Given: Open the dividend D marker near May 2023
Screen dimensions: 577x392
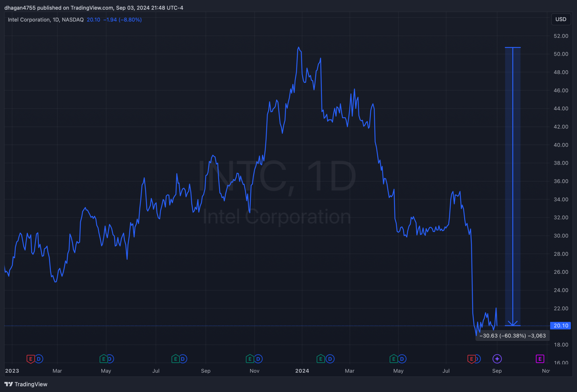Looking at the screenshot, I should click(x=110, y=359).
